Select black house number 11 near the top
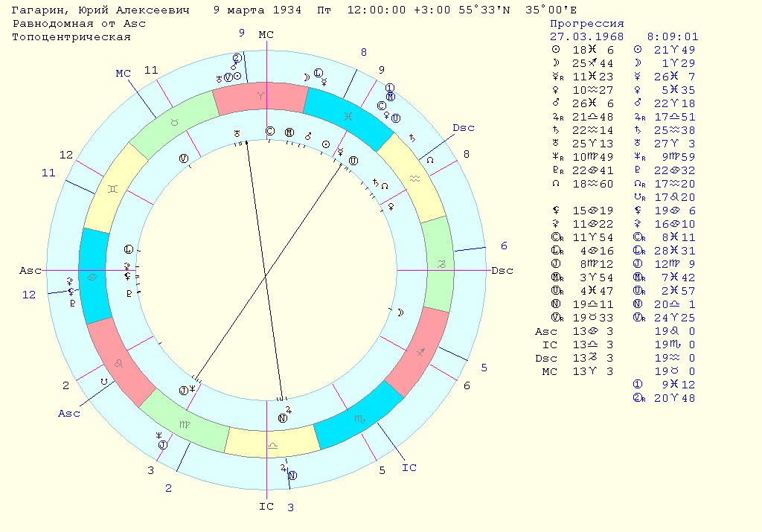The image size is (762, 532). coord(151,70)
